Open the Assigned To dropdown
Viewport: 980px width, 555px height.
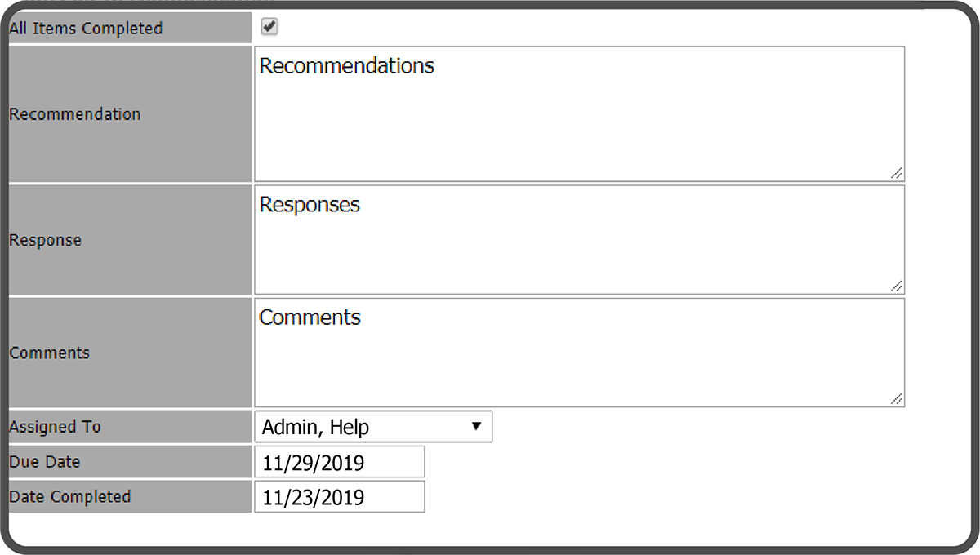point(373,427)
